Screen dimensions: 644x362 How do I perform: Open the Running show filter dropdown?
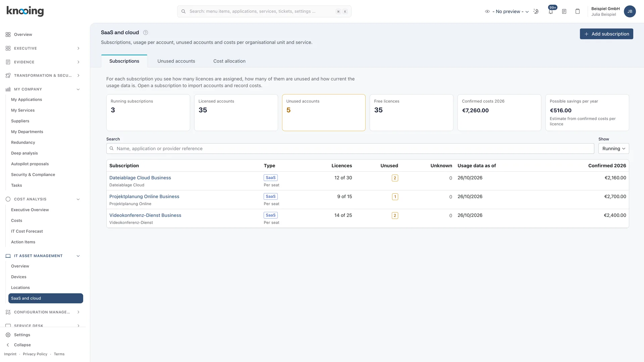tap(613, 148)
